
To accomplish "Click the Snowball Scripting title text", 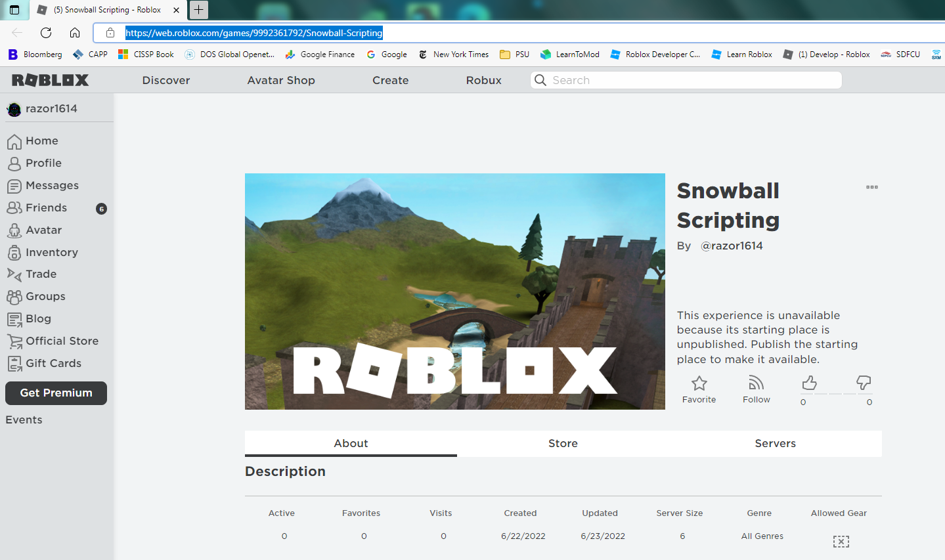I will coord(728,205).
